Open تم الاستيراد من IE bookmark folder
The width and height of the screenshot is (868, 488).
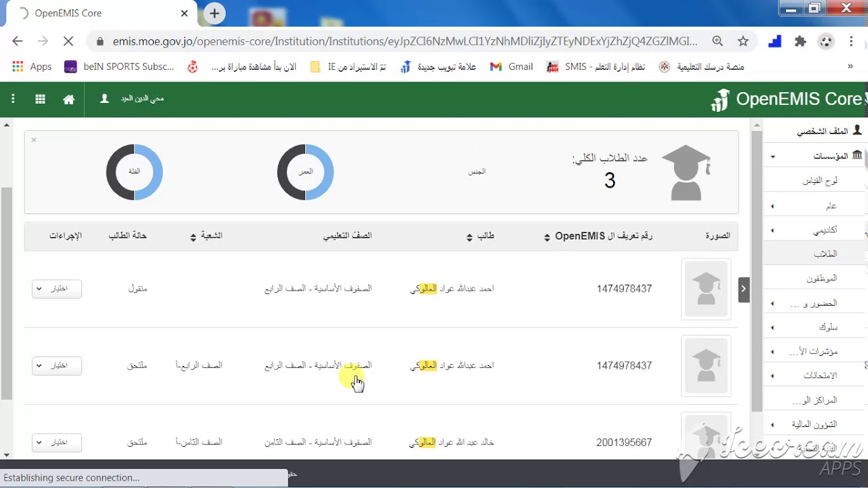[349, 66]
